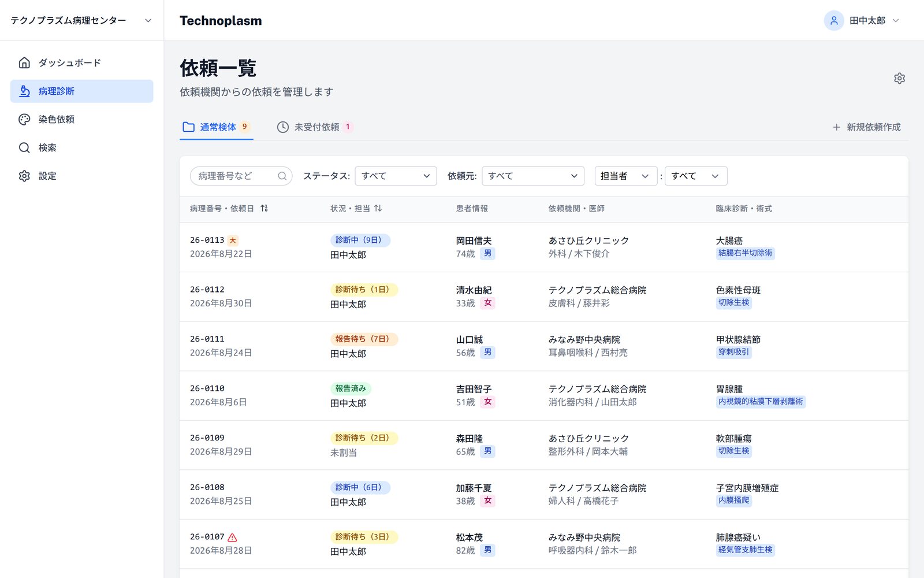Click 穿刺吸引 procedure tag
The width and height of the screenshot is (924, 578).
pyautogui.click(x=733, y=352)
